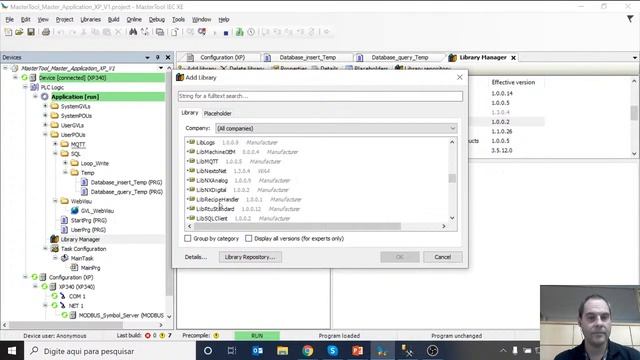Viewport: 640px width, 360px height.
Task: Click the Save toolbar icon
Action: click(x=31, y=32)
